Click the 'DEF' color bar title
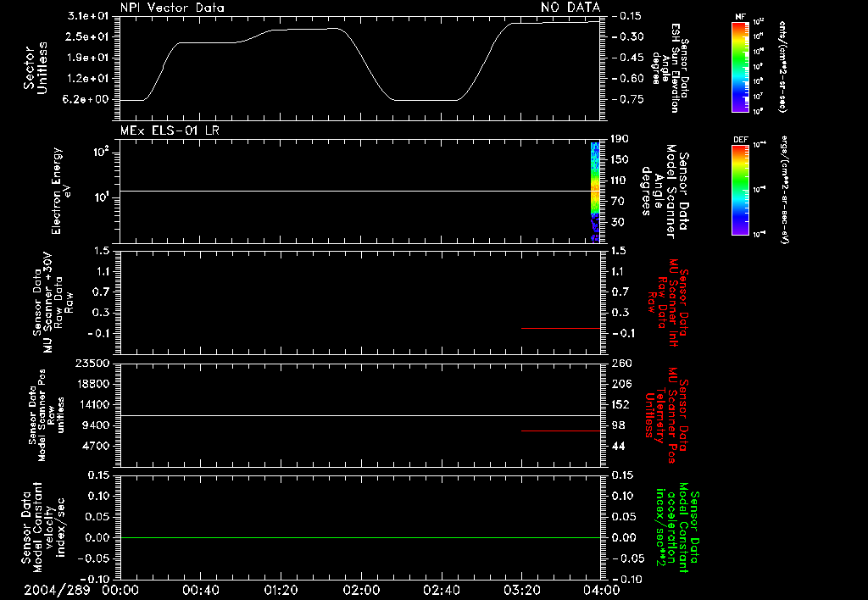This screenshot has width=868, height=600. point(741,140)
